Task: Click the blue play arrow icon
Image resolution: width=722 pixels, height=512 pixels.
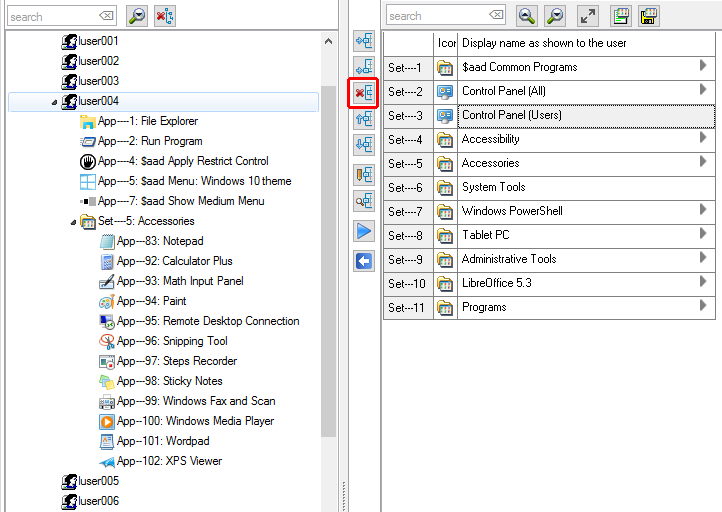Action: [x=364, y=232]
